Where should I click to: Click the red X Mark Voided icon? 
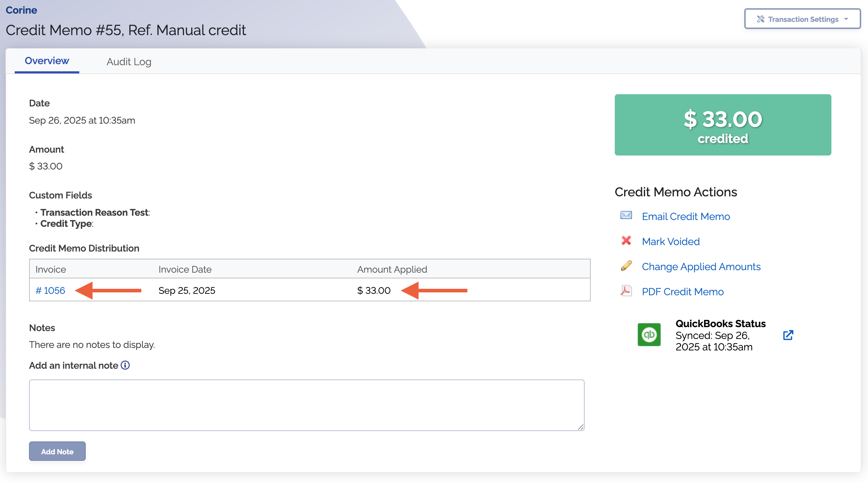tap(626, 240)
